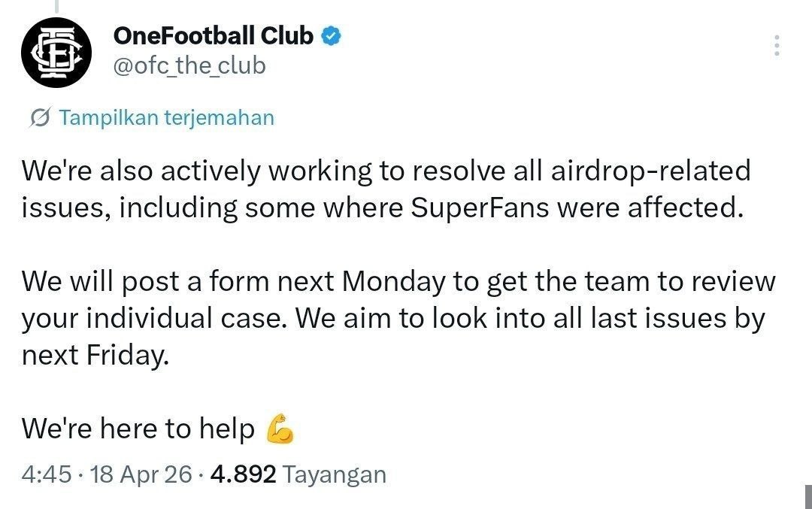812x509 pixels.
Task: Click the translation icon beside Tampilkan terjemahan
Action: click(x=39, y=118)
